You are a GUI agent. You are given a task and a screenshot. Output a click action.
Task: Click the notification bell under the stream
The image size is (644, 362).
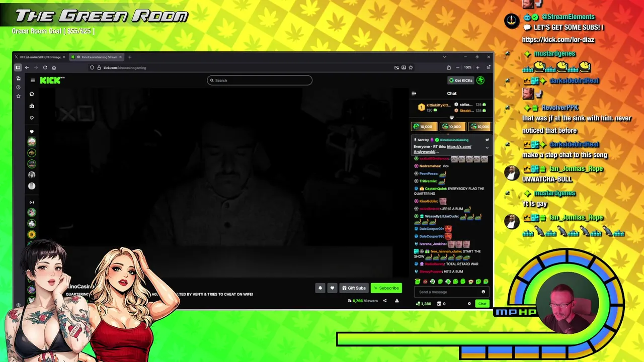click(320, 288)
